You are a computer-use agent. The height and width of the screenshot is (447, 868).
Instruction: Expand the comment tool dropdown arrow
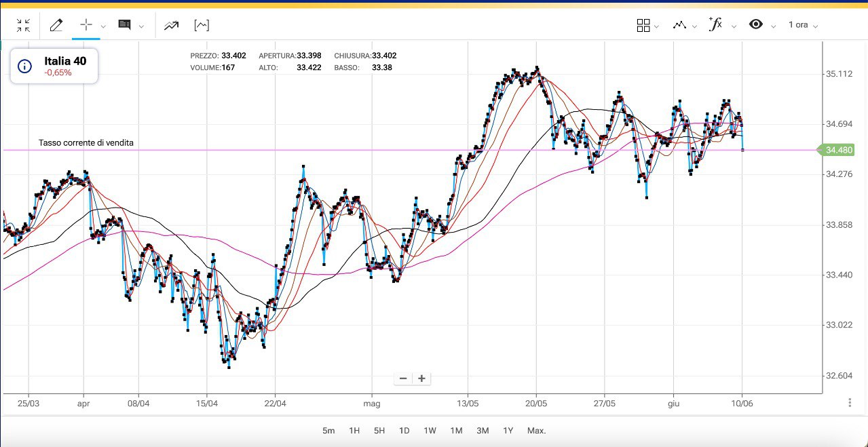pyautogui.click(x=141, y=26)
